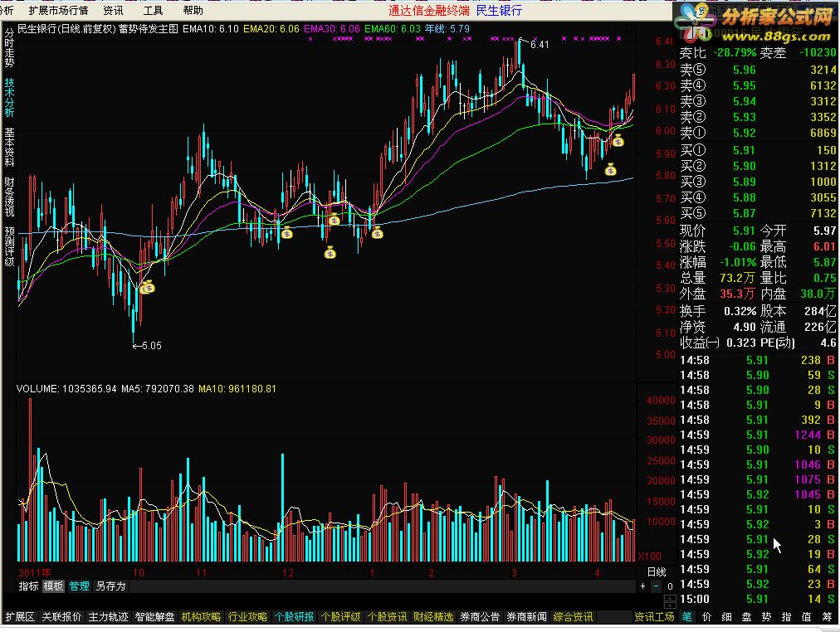Viewport: 840px width, 632px height.
Task: Click the EMA60: 6.03 legend
Action: (392, 29)
